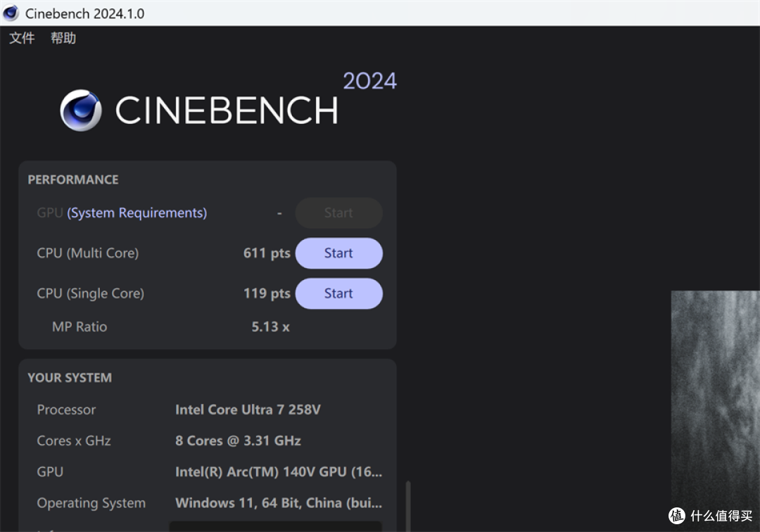Click the truncated Intel Arc 140V GPU entry

tap(279, 471)
